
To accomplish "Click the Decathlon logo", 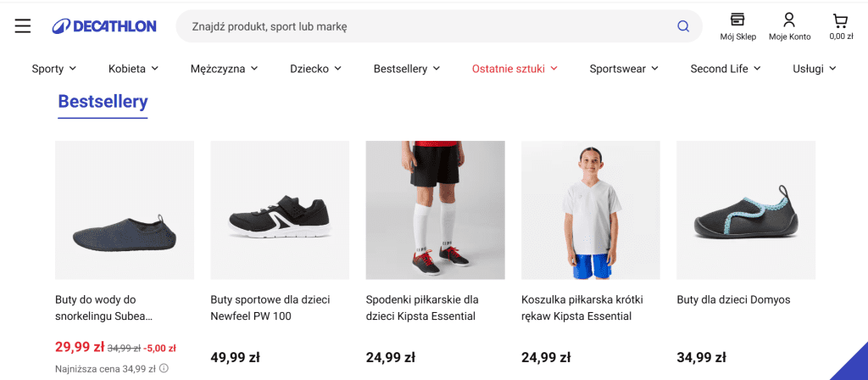I will point(104,26).
